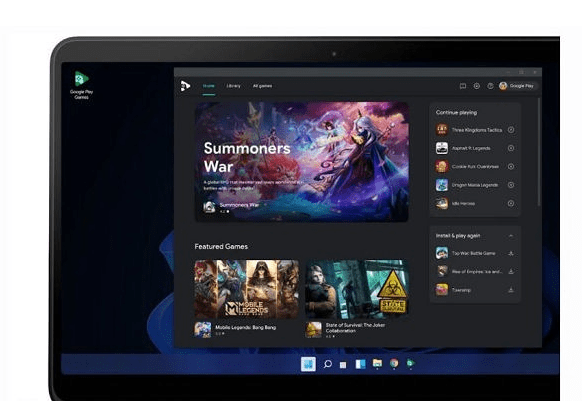Screen dimensions: 583x401
Task: Select "Three Kingdoms Tactics" title text
Action: (477, 130)
